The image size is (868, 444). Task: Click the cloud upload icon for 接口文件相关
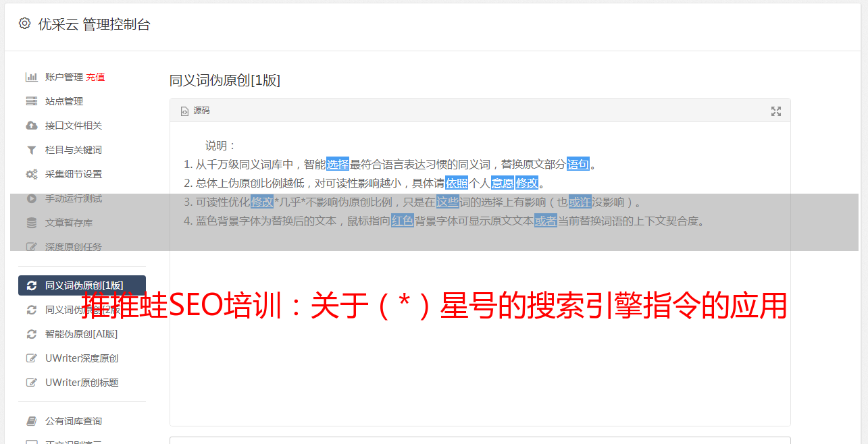(31, 126)
